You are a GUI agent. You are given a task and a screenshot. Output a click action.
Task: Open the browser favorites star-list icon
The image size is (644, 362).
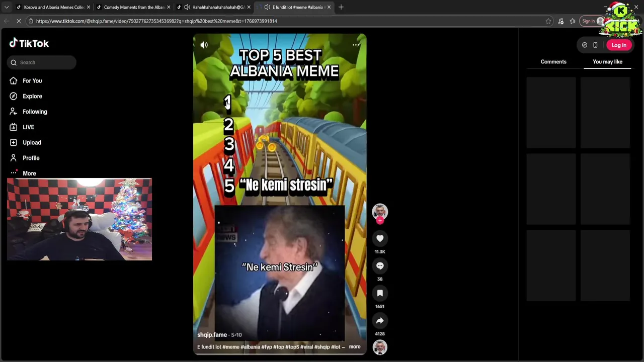573,21
